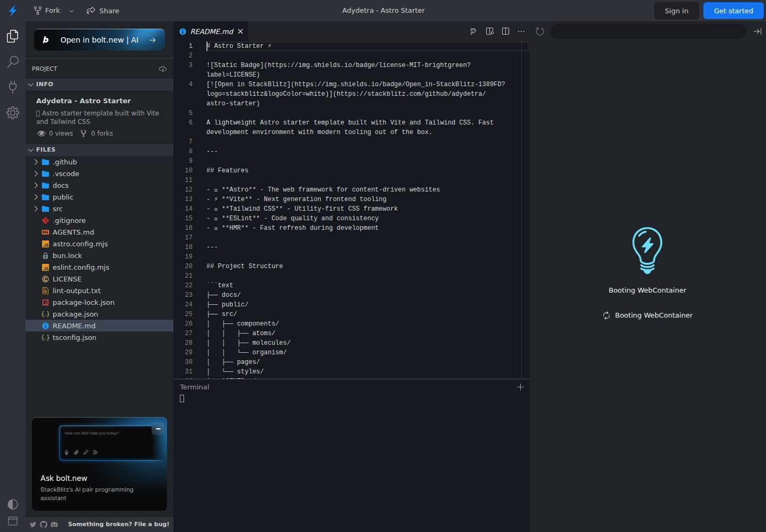This screenshot has width=766, height=532.
Task: Toggle the light/dark color theme
Action: [13, 504]
